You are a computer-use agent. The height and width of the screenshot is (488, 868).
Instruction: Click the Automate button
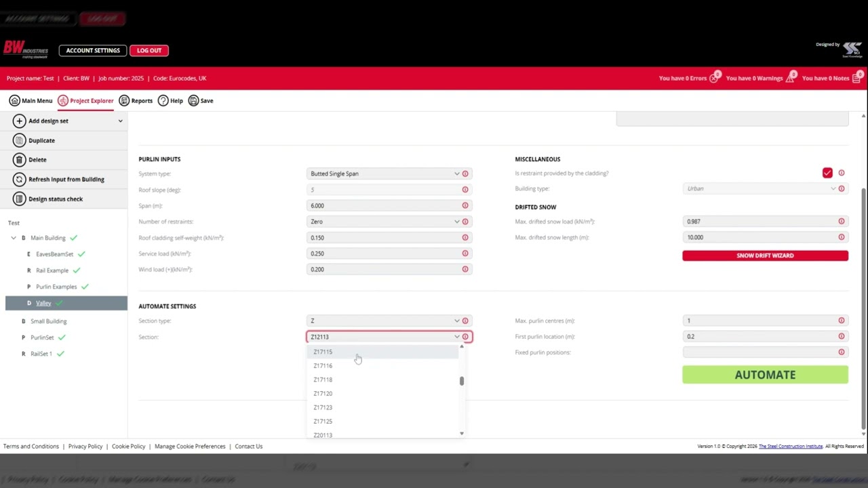click(x=765, y=375)
